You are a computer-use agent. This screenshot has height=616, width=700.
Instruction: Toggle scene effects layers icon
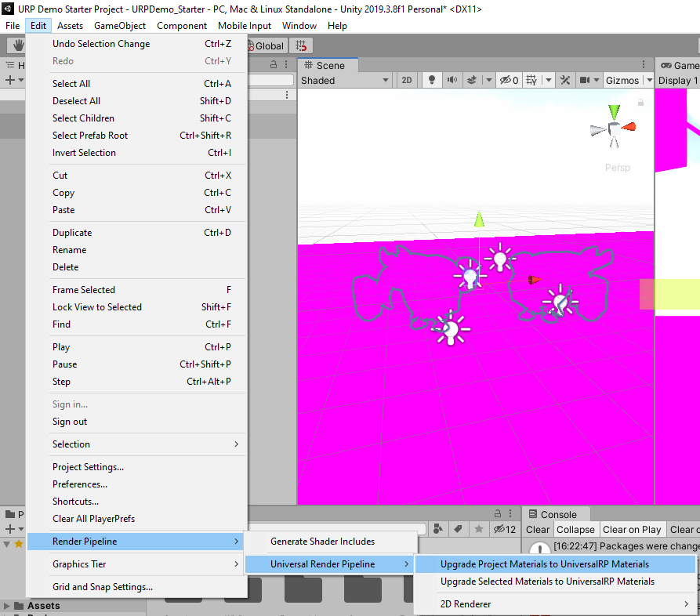tap(472, 80)
